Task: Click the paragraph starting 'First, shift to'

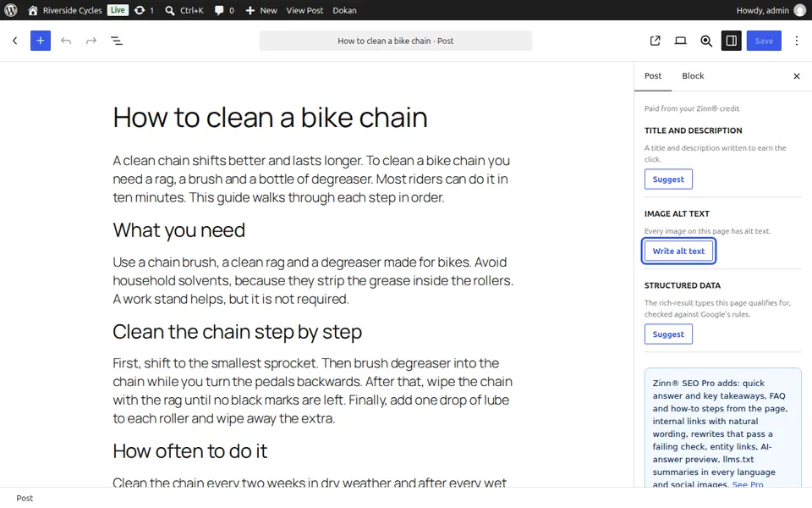Action: click(313, 391)
